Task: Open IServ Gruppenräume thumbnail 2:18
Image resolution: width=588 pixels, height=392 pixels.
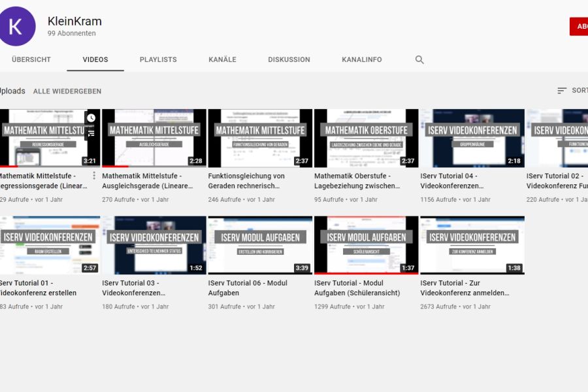Action: pyautogui.click(x=472, y=138)
